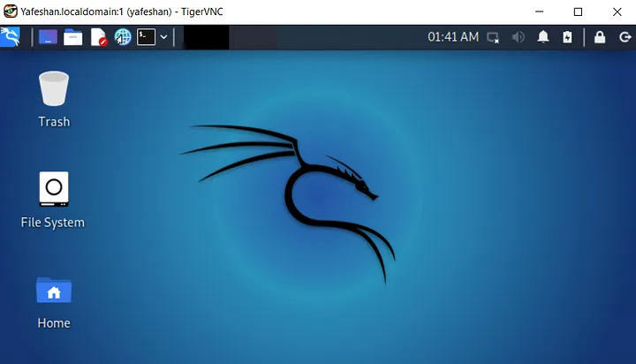636x364 pixels.
Task: Launch the file manager from the panel
Action: pos(72,37)
